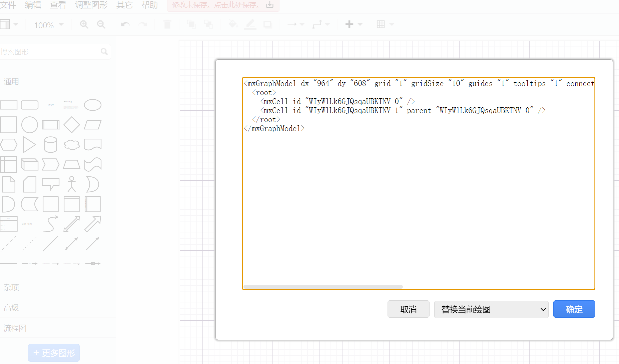619x364 pixels.
Task: Select the curved S connector shape
Action: [x=51, y=224]
